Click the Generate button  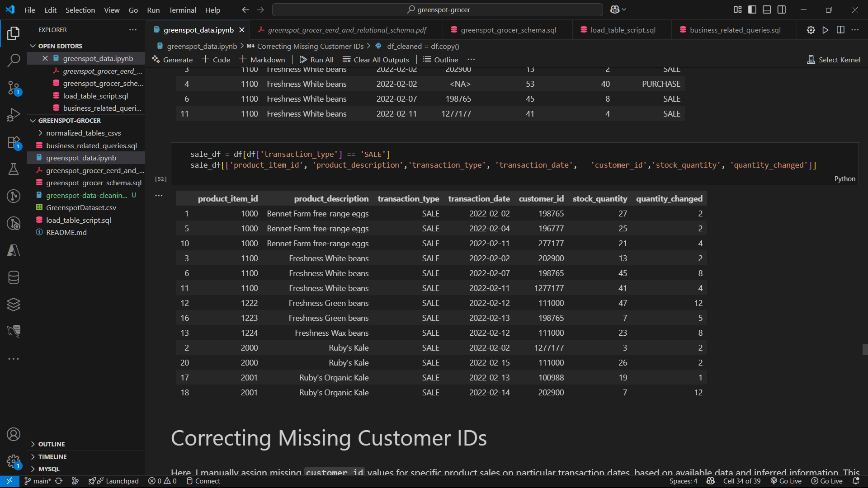coord(172,60)
